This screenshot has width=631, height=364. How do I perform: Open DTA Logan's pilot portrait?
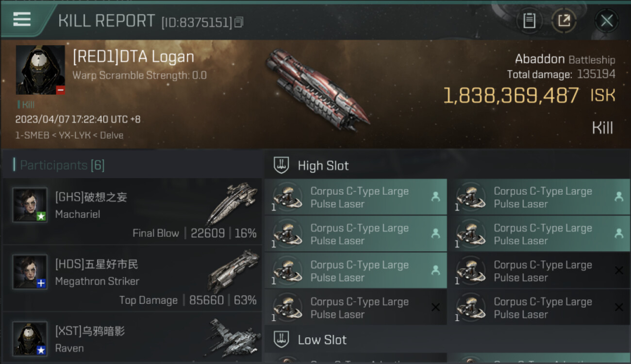click(40, 69)
